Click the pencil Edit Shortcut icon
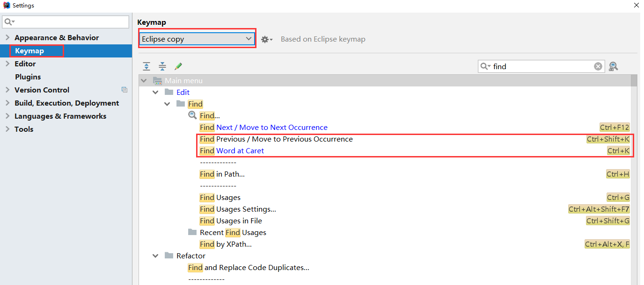The image size is (644, 285). pyautogui.click(x=178, y=66)
